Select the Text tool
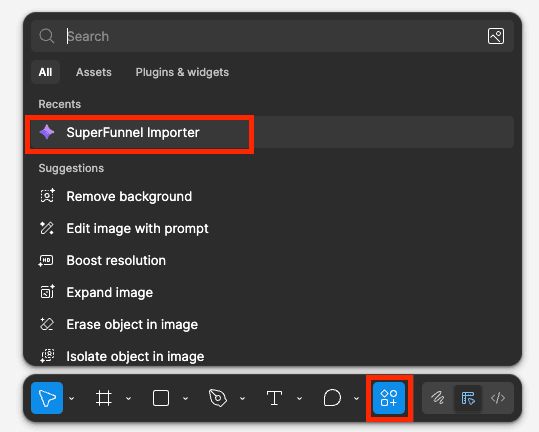 point(274,398)
